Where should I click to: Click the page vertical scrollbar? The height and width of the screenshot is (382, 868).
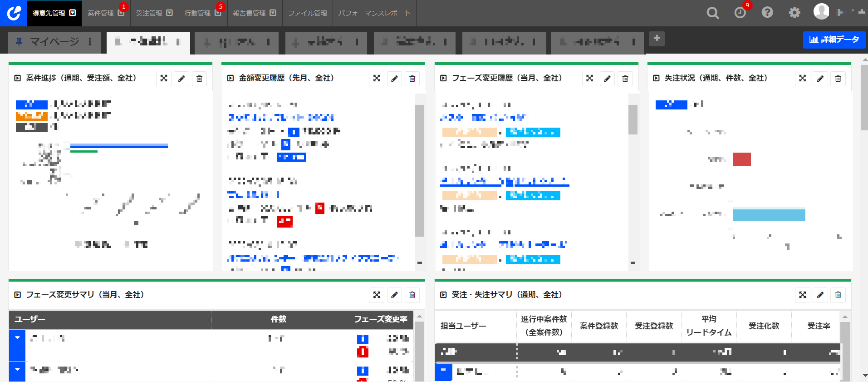(864, 98)
